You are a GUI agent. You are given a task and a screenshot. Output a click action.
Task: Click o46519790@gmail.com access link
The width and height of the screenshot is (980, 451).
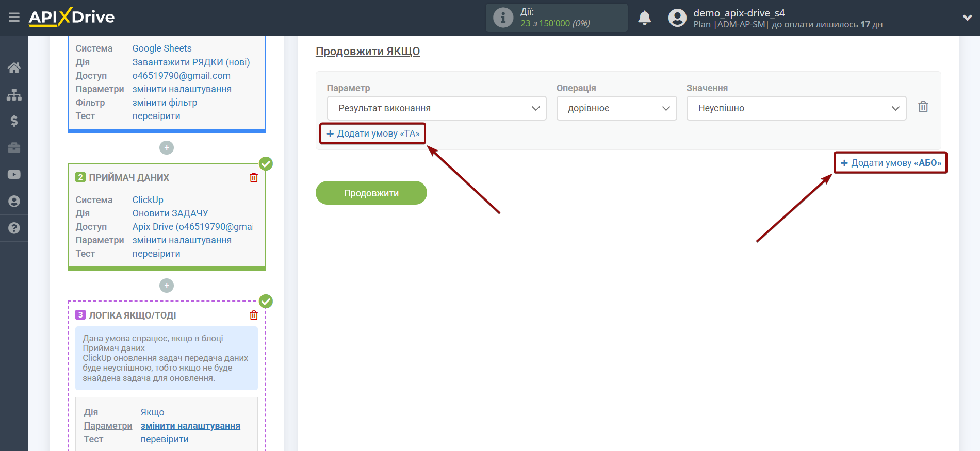(182, 76)
